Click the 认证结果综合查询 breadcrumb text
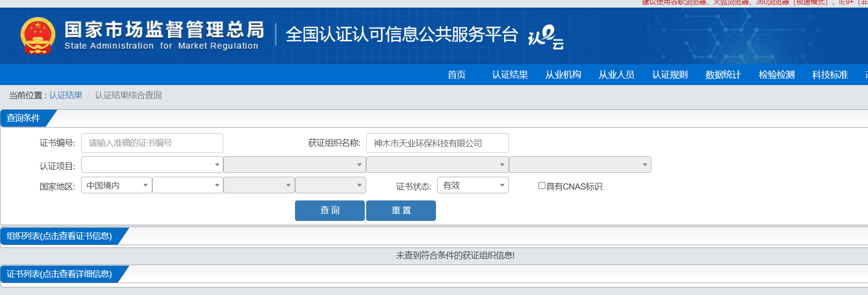The image size is (868, 295). 129,95
